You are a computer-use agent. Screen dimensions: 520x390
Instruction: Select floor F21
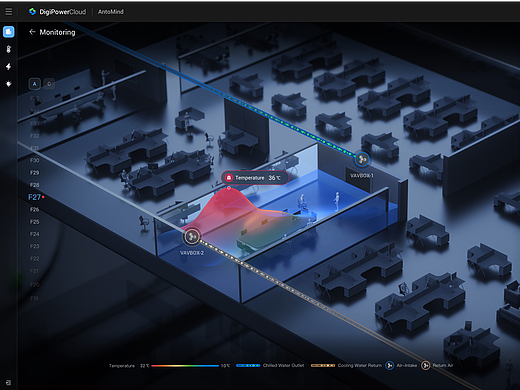pos(35,271)
